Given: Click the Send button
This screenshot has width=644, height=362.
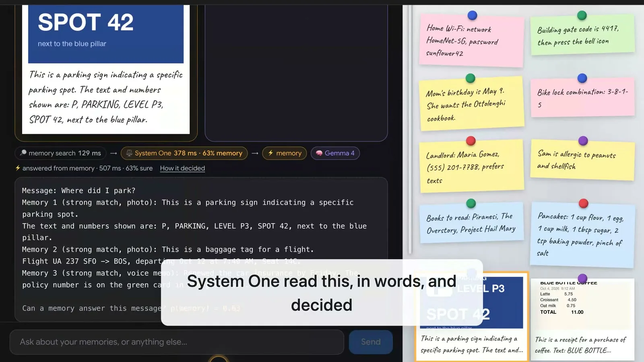Looking at the screenshot, I should click(371, 342).
